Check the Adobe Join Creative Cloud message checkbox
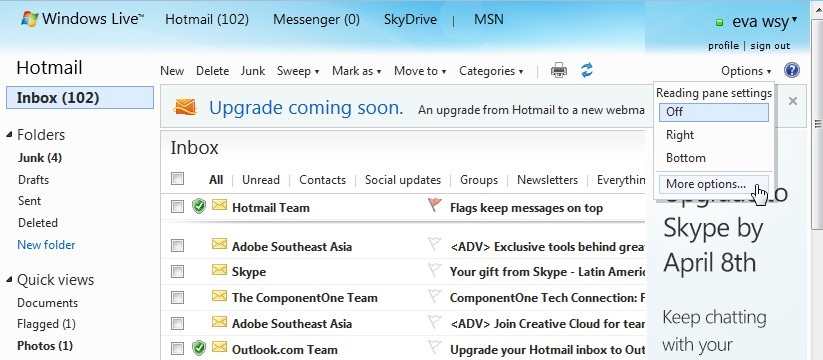823x360 pixels. point(177,323)
